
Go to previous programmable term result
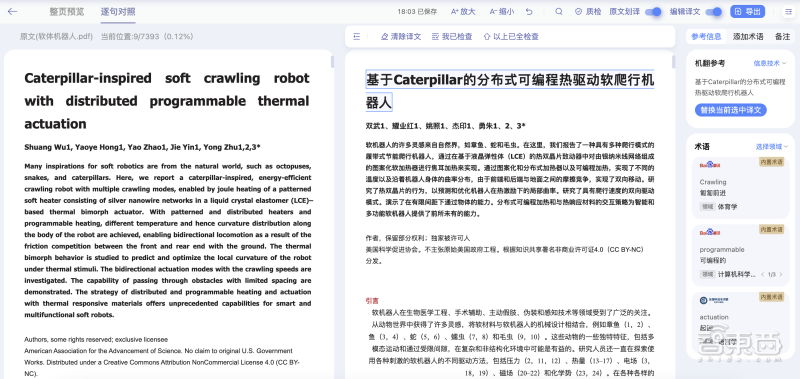click(763, 274)
